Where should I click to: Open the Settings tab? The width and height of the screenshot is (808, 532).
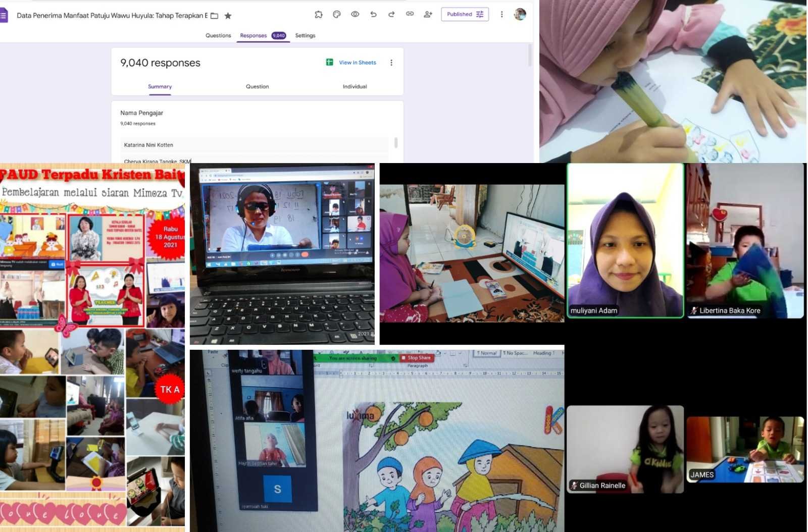coord(305,35)
